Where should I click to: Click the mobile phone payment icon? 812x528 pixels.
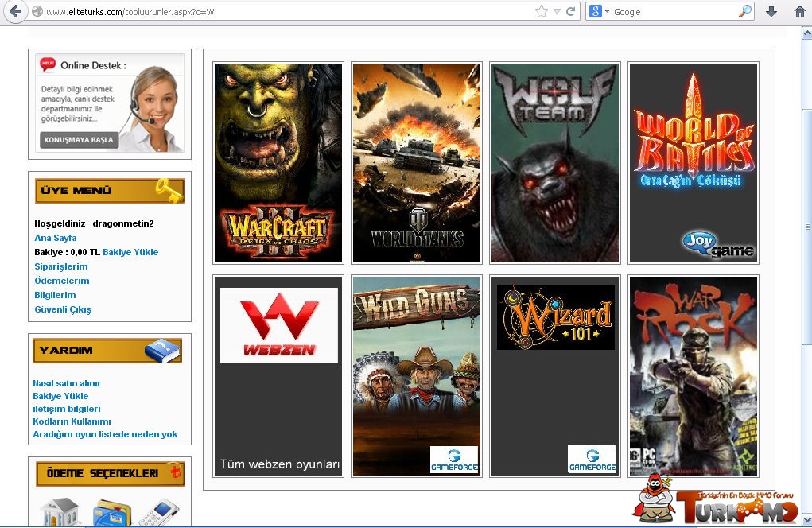(x=160, y=513)
